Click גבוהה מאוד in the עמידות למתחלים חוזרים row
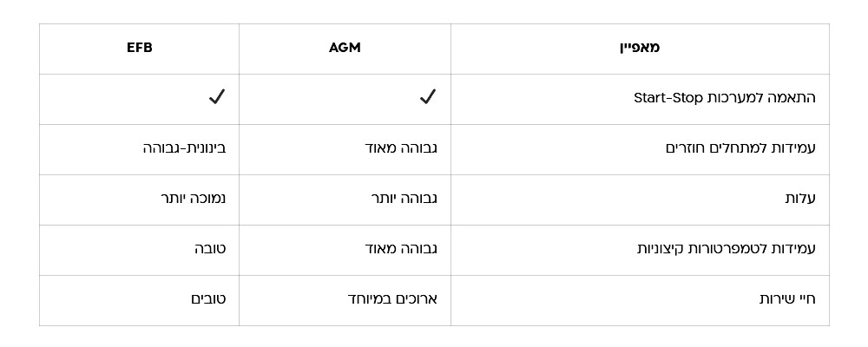Viewport: 868px width, 347px height. pyautogui.click(x=401, y=148)
